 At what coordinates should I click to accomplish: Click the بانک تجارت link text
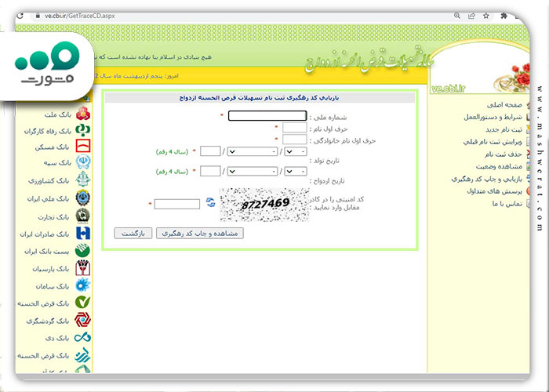coord(53,217)
